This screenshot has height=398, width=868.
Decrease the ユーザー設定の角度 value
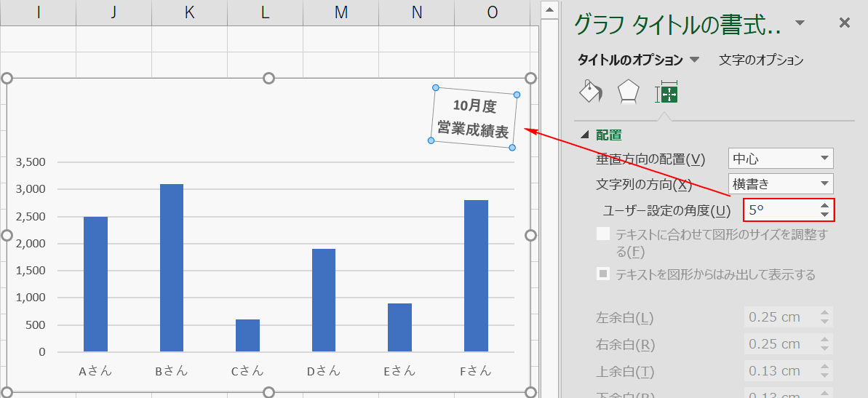825,215
